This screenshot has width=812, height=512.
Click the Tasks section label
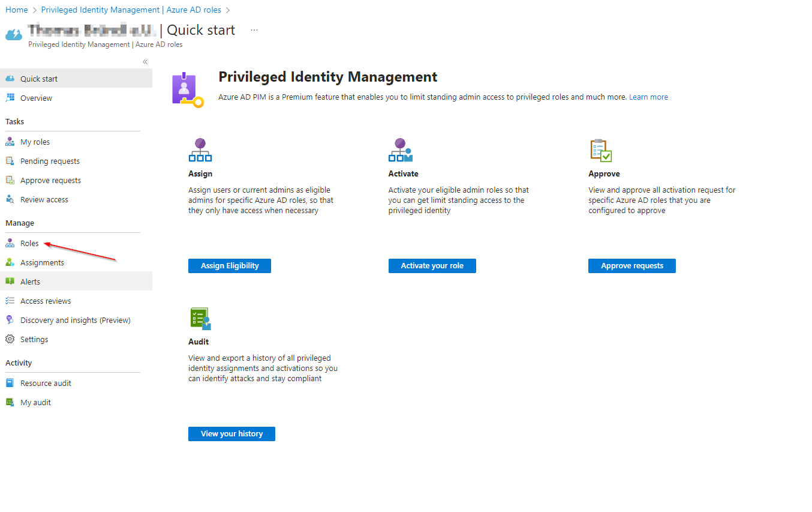(15, 121)
